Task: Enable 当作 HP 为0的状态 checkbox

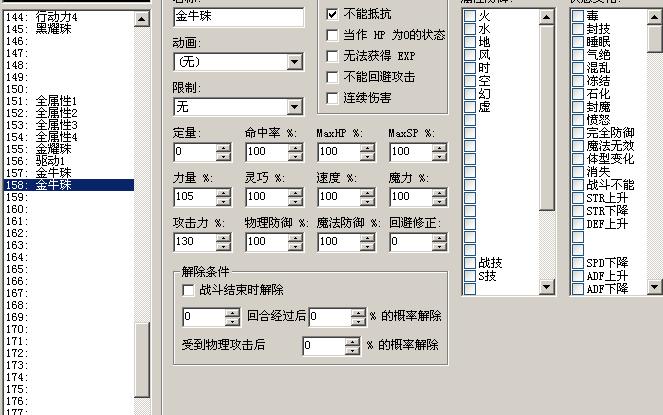Action: (332, 35)
